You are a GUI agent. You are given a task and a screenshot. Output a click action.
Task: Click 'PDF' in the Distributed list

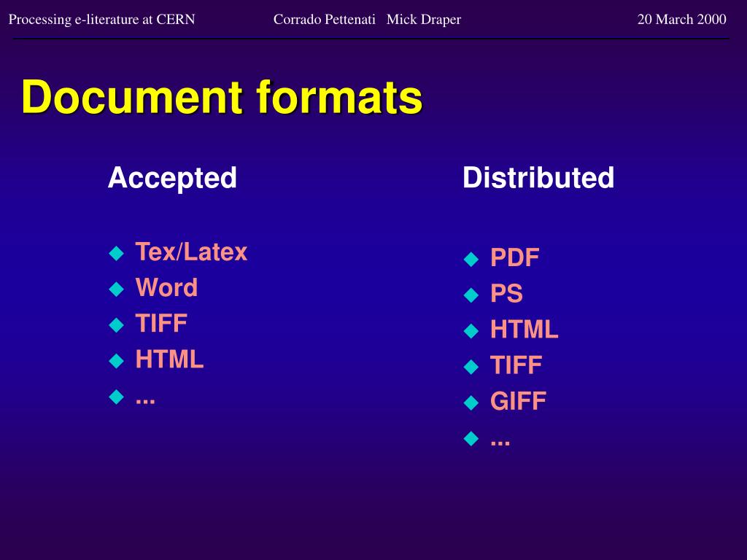pos(514,257)
